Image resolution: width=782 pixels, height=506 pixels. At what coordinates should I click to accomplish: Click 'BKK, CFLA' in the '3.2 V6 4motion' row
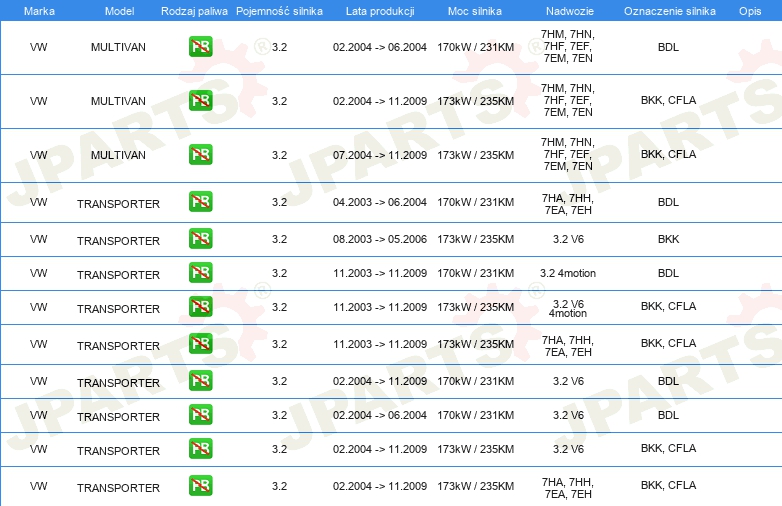coord(668,306)
